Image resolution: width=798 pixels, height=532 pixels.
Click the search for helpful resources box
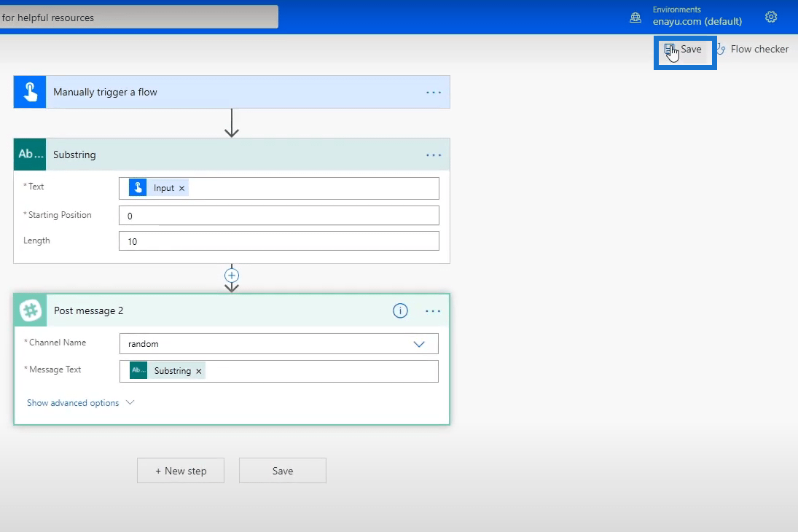coord(139,17)
